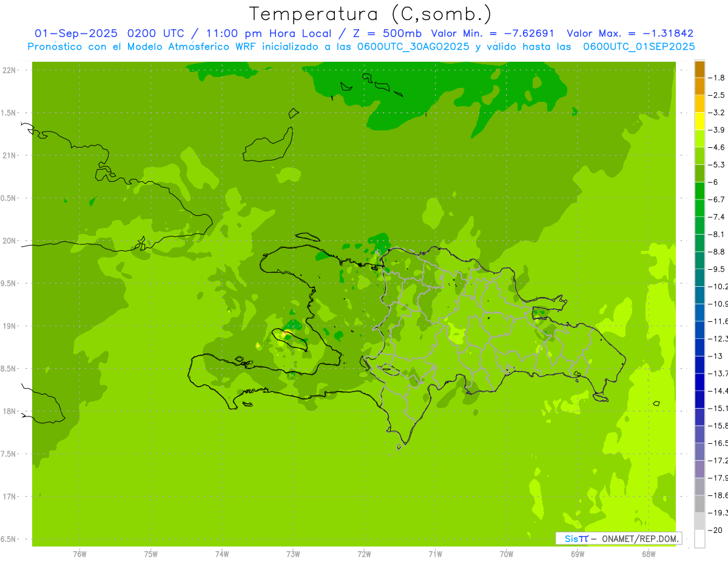Click the "22N" latitude label
The width and height of the screenshot is (728, 562).
point(9,70)
